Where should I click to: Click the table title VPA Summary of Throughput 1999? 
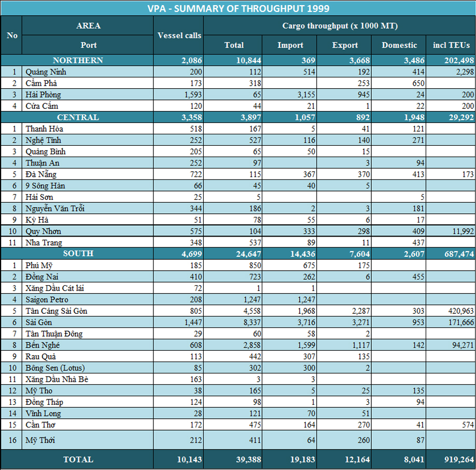coord(238,8)
